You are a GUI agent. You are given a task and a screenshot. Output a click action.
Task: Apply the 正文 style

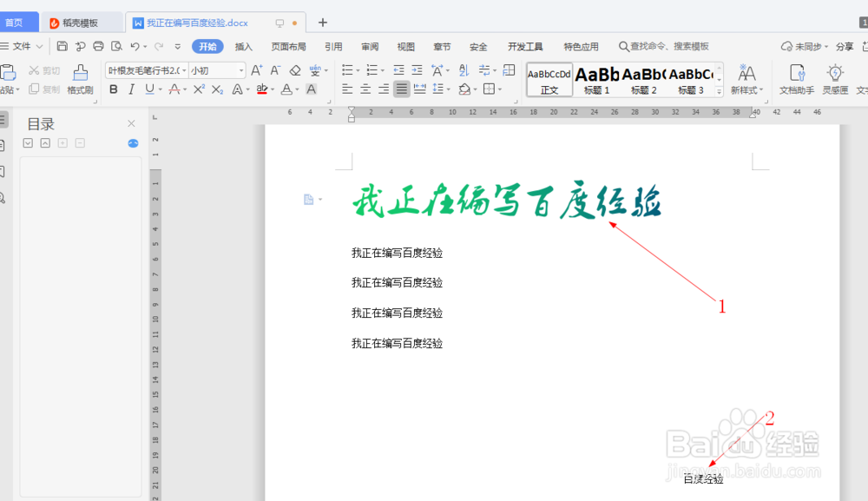pos(549,80)
